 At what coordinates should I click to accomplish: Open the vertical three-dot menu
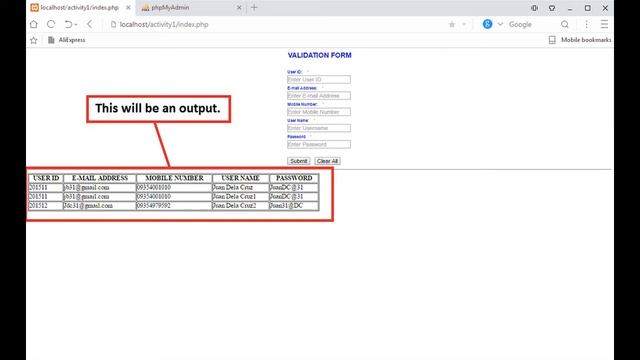tap(587, 24)
